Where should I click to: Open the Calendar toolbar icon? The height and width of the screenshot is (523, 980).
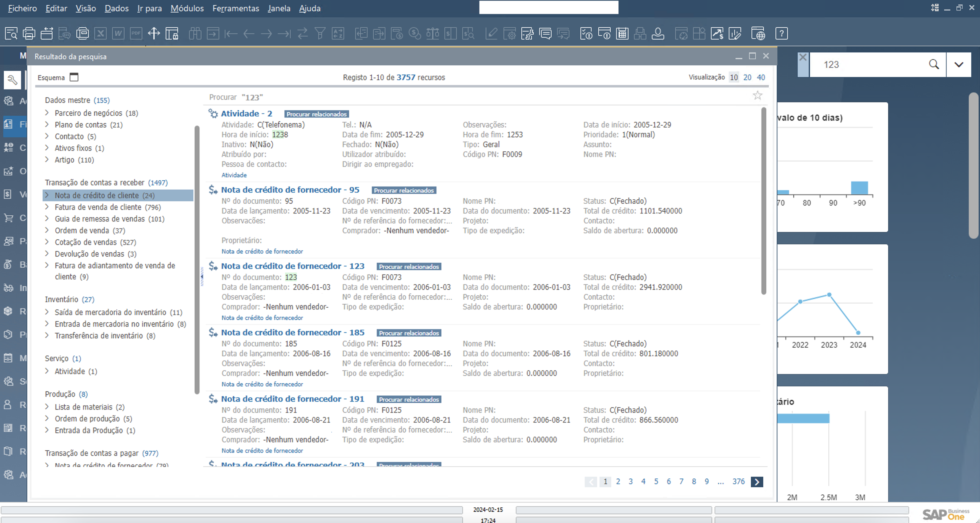point(622,34)
